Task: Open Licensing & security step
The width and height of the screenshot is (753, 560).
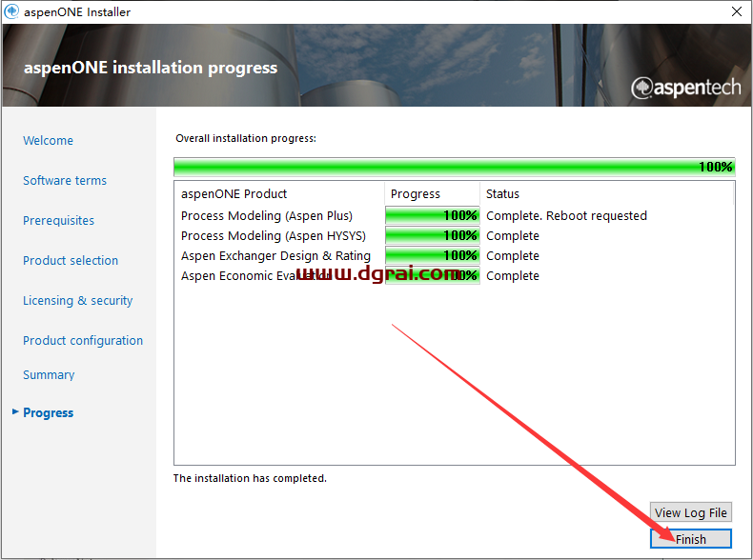Action: [x=78, y=300]
